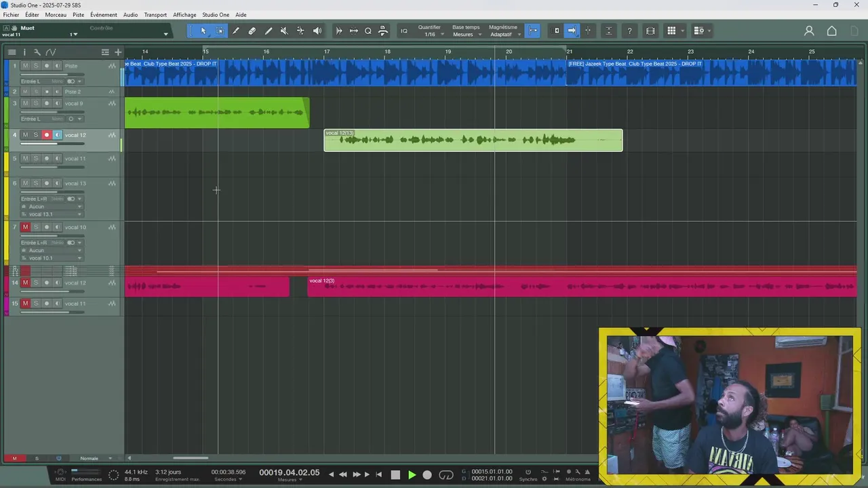
Task: Click the Performances meter
Action: 86,474
